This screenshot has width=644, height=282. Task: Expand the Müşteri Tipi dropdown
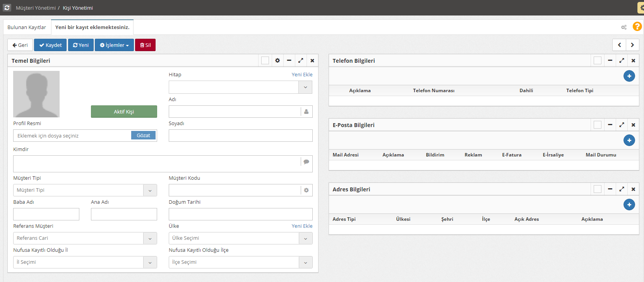[x=150, y=190]
